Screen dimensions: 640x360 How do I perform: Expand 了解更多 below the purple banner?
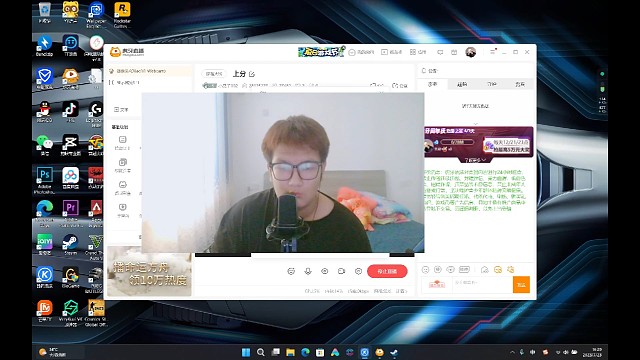(475, 160)
